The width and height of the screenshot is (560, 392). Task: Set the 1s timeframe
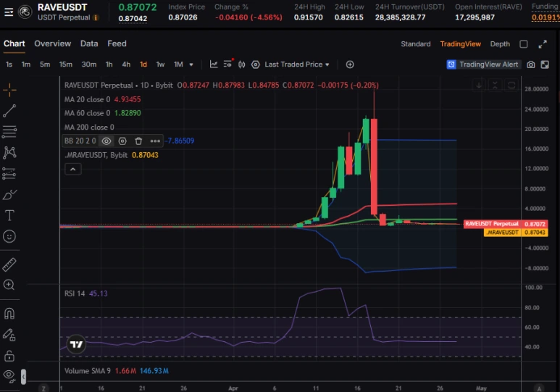[x=9, y=64]
